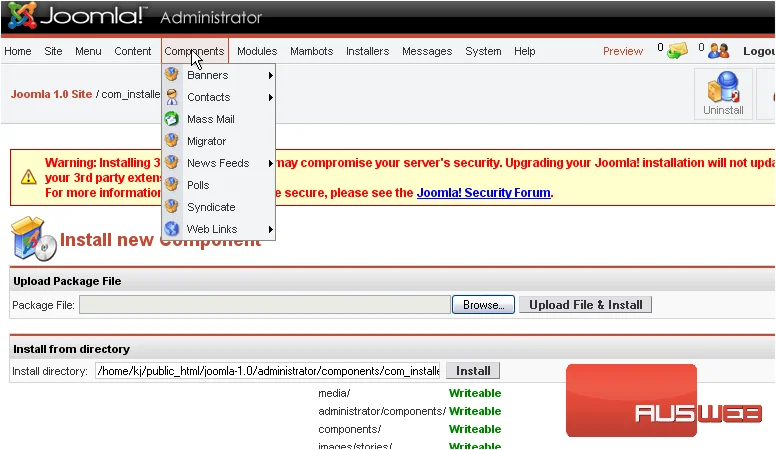Click the Logout link

759,51
